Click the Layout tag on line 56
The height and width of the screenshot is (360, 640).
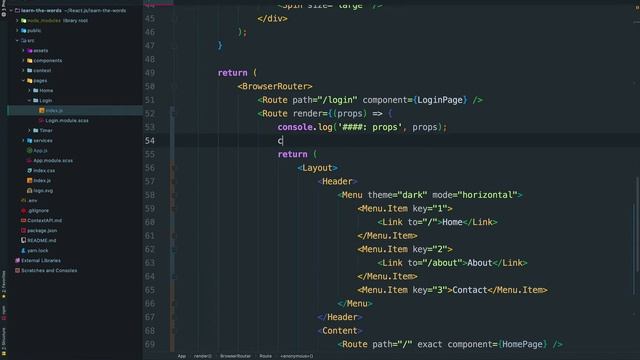pyautogui.click(x=318, y=168)
